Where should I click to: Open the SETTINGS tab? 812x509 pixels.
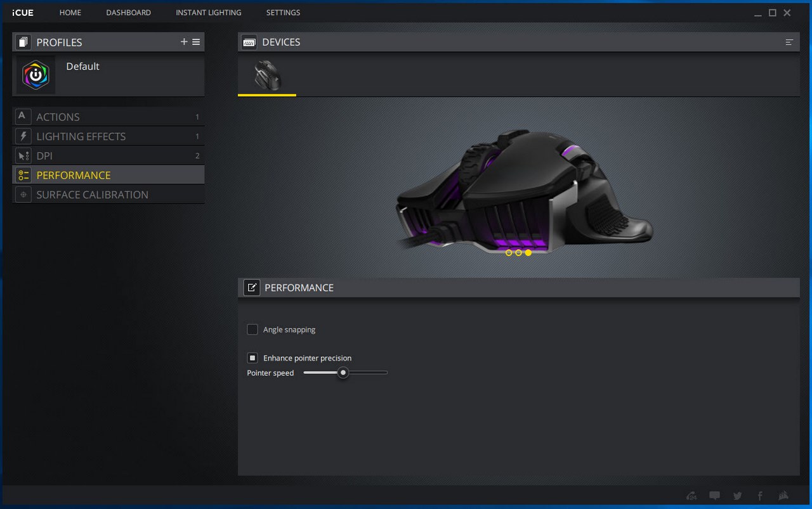(283, 13)
